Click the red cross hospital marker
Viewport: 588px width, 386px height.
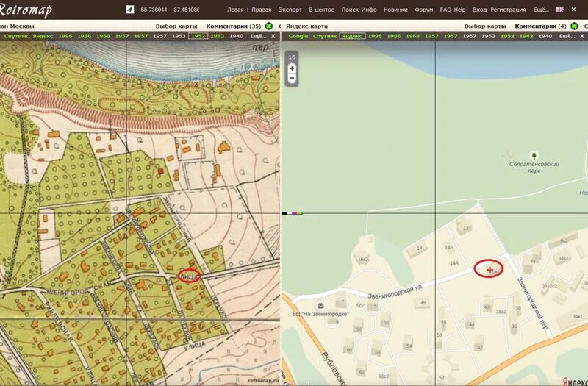coord(490,269)
